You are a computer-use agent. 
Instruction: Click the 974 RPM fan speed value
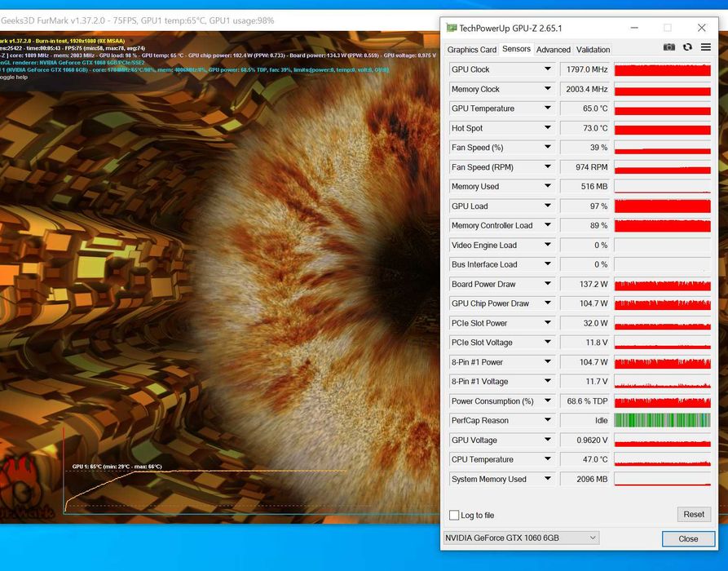pyautogui.click(x=585, y=166)
